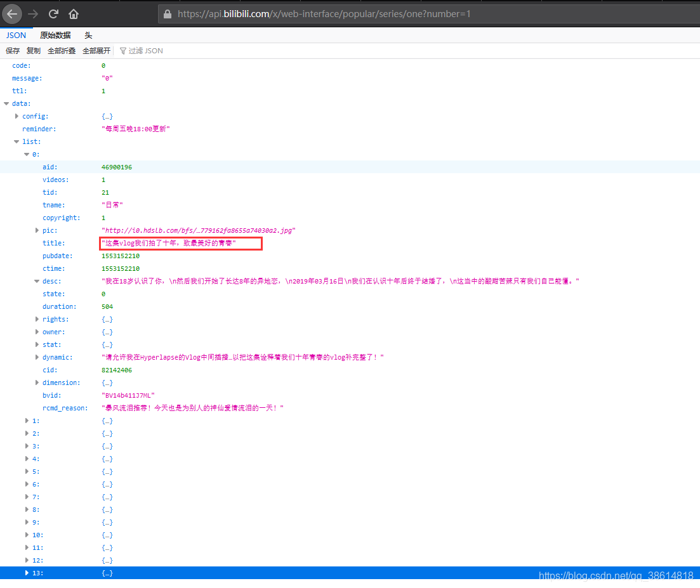This screenshot has height=588, width=700.
Task: Switch to the JSON tab
Action: (16, 36)
